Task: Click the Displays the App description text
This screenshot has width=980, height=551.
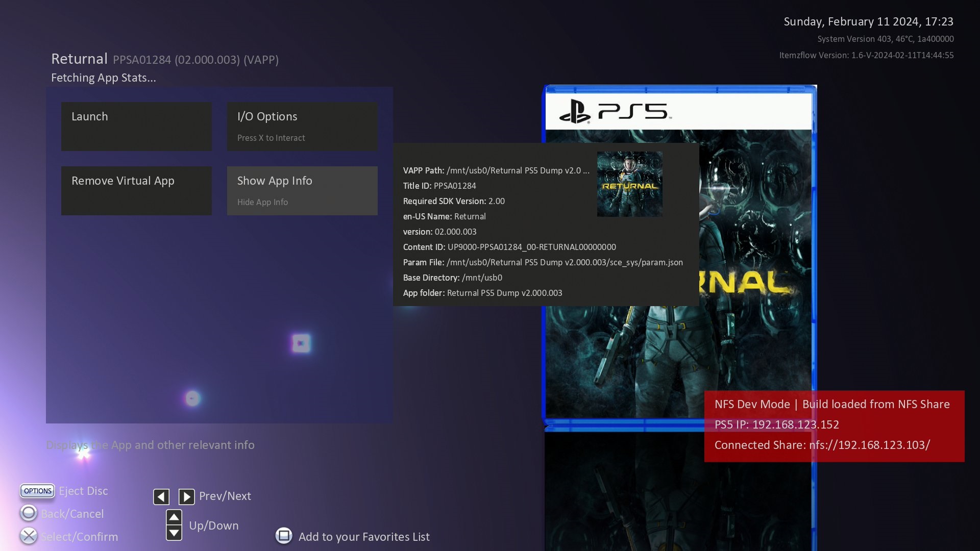Action: (150, 445)
